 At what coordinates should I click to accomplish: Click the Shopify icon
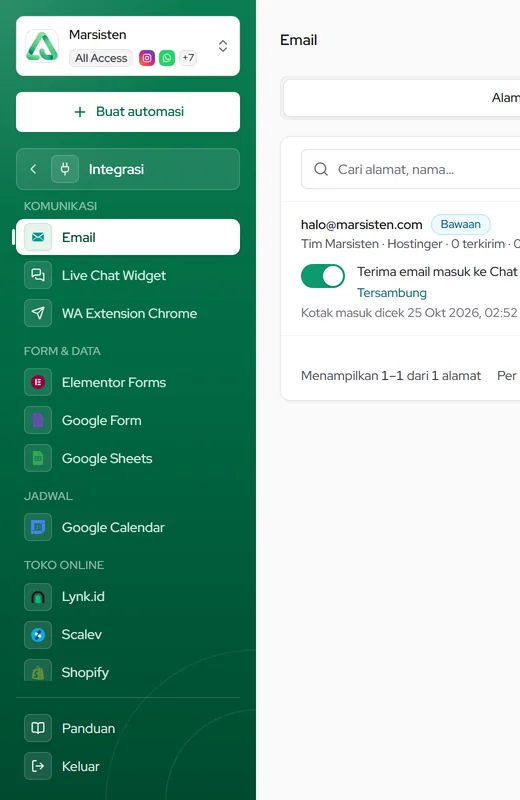[x=38, y=670]
